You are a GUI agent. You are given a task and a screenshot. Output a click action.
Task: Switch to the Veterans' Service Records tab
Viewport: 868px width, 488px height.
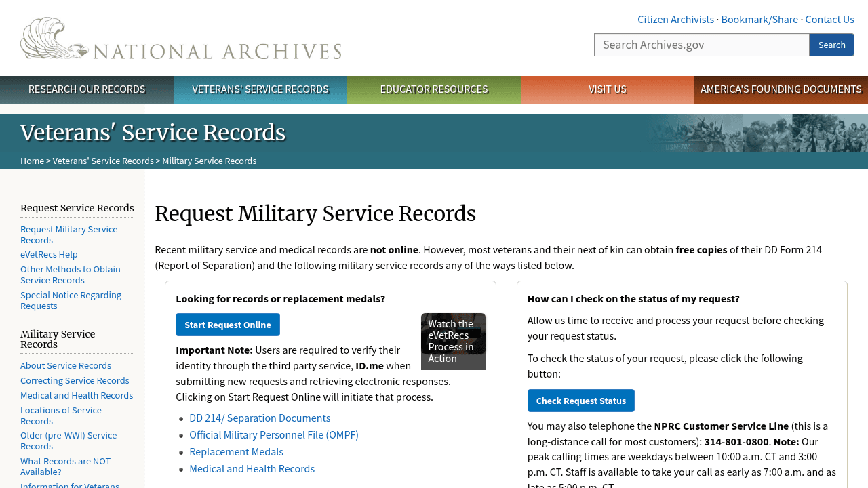coord(260,89)
